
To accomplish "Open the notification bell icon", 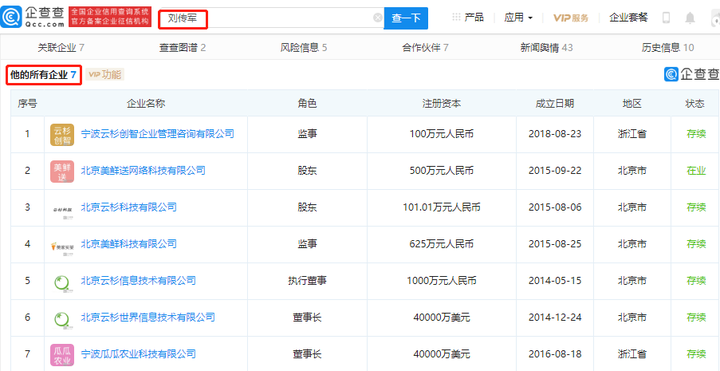I will point(690,18).
